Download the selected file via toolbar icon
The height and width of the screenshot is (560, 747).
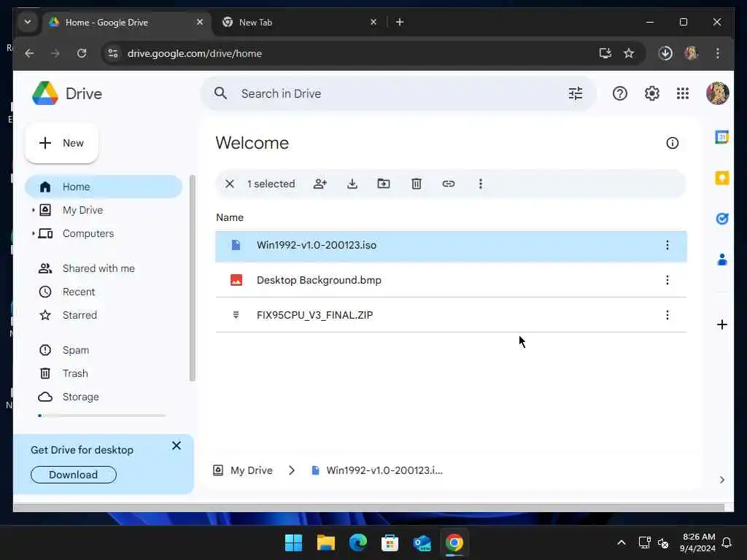click(x=352, y=184)
